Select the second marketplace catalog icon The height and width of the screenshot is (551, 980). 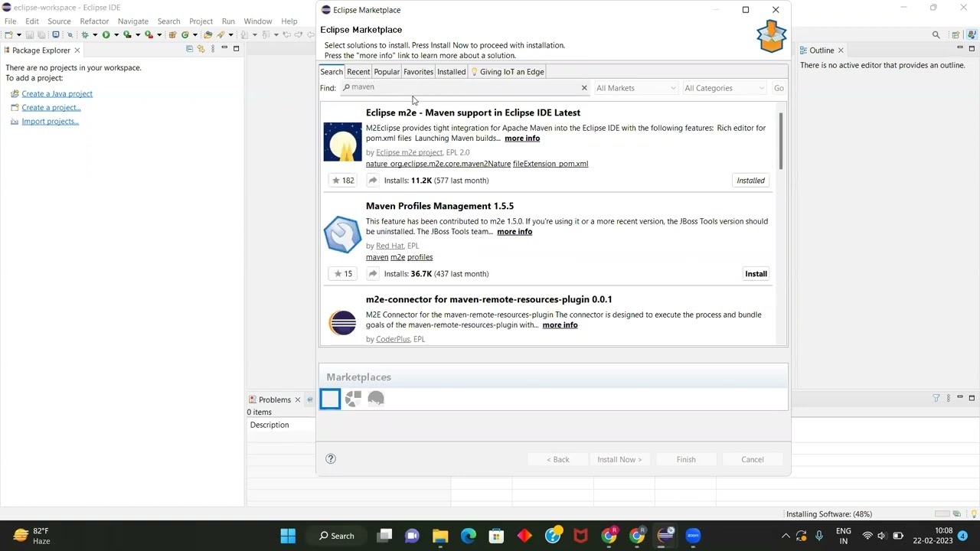click(x=353, y=399)
